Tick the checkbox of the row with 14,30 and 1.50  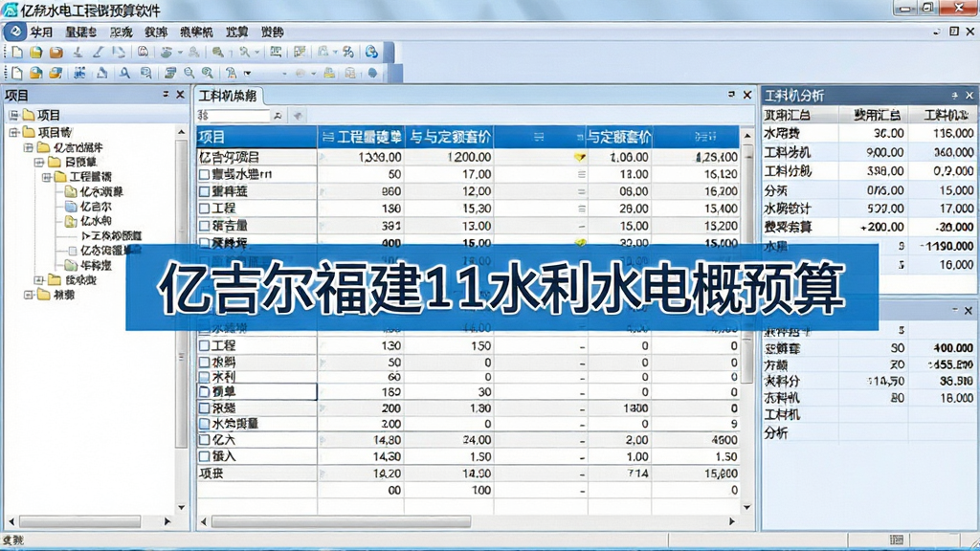205,456
